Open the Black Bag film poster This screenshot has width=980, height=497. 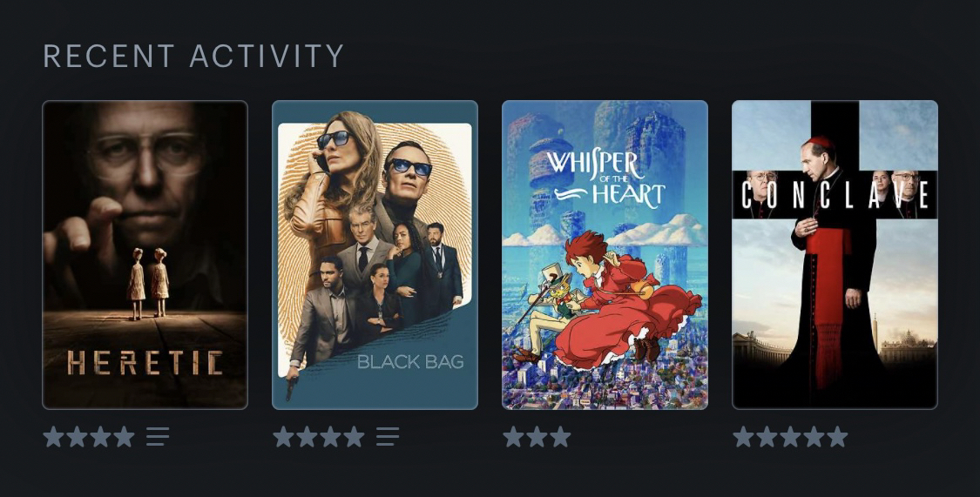coord(375,255)
